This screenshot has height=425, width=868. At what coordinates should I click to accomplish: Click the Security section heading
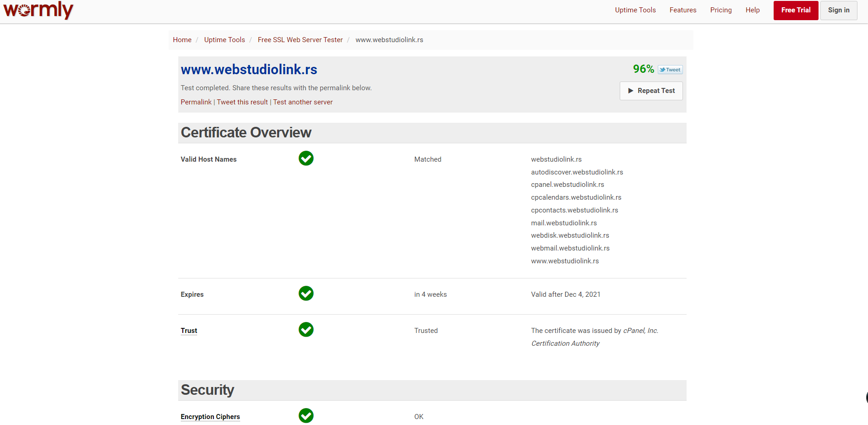pyautogui.click(x=207, y=390)
